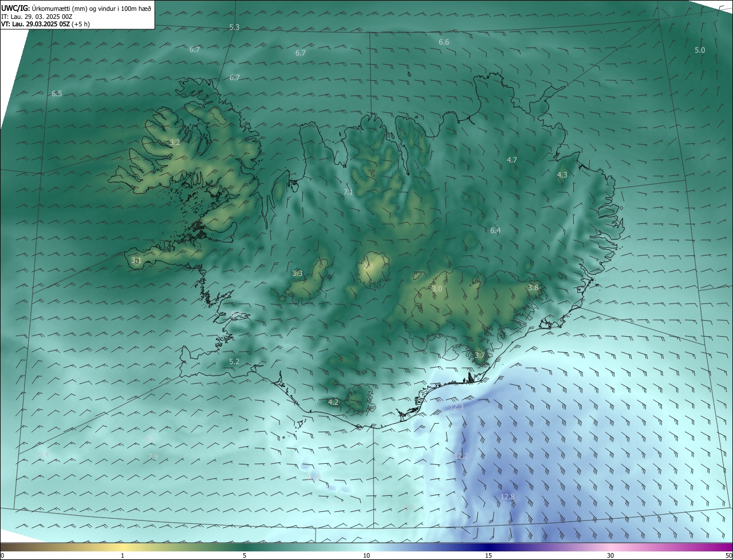Click the 'UWC/IG: Úrkomumætti (mm)' title line
This screenshot has height=560, width=733.
[76, 9]
